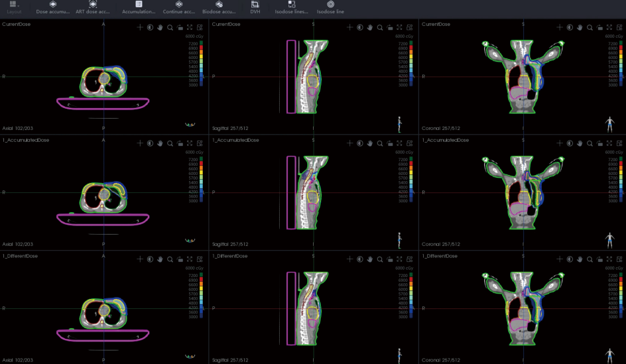Click 'Sagittal 257/512' label in 1_AccumulatedDose view
Screen dimensions: 626x364
point(230,244)
